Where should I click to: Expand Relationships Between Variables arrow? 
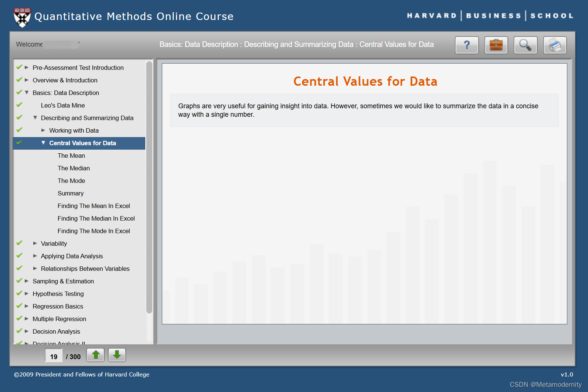click(35, 269)
